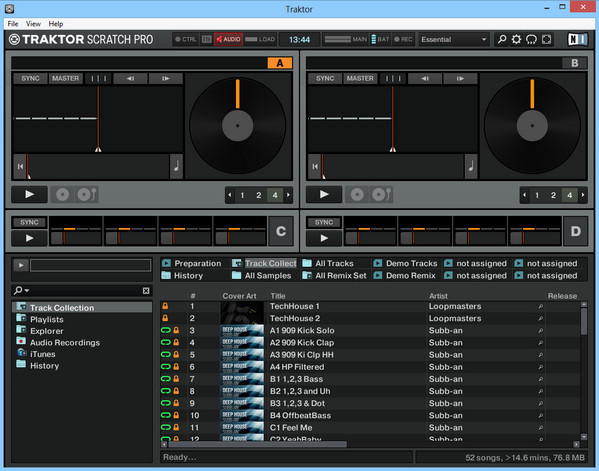Image resolution: width=599 pixels, height=471 pixels.
Task: Click the Deck B letter label
Action: (575, 63)
